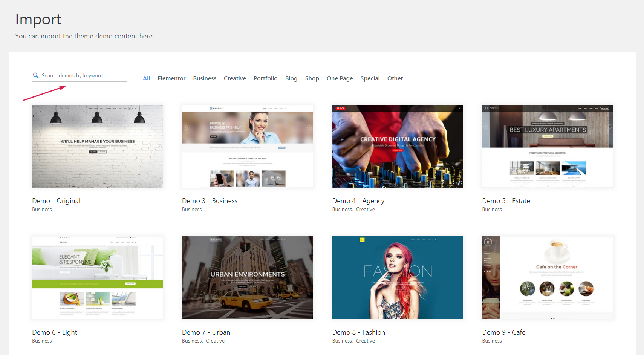Image resolution: width=644 pixels, height=355 pixels.
Task: Pick the Creative Digital Agency demo thumbnail
Action: coord(398,146)
